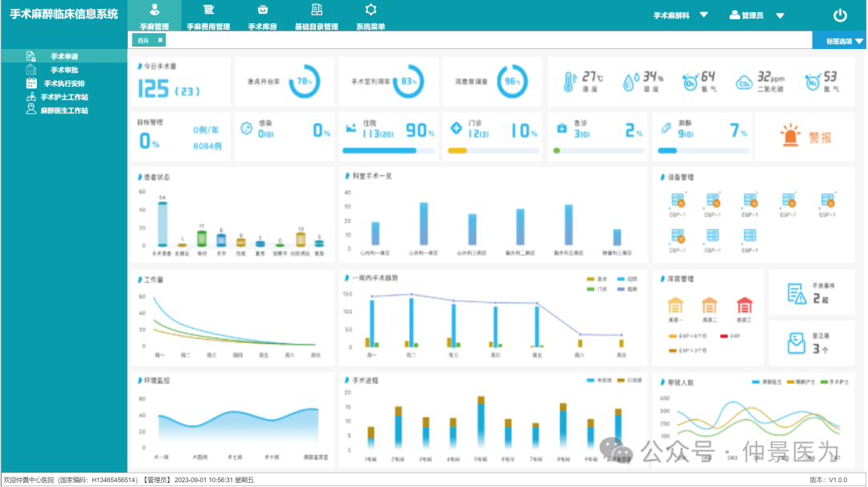Open the 不良事件 adverse events icon
Viewport: 868px width, 487px height.
796,293
